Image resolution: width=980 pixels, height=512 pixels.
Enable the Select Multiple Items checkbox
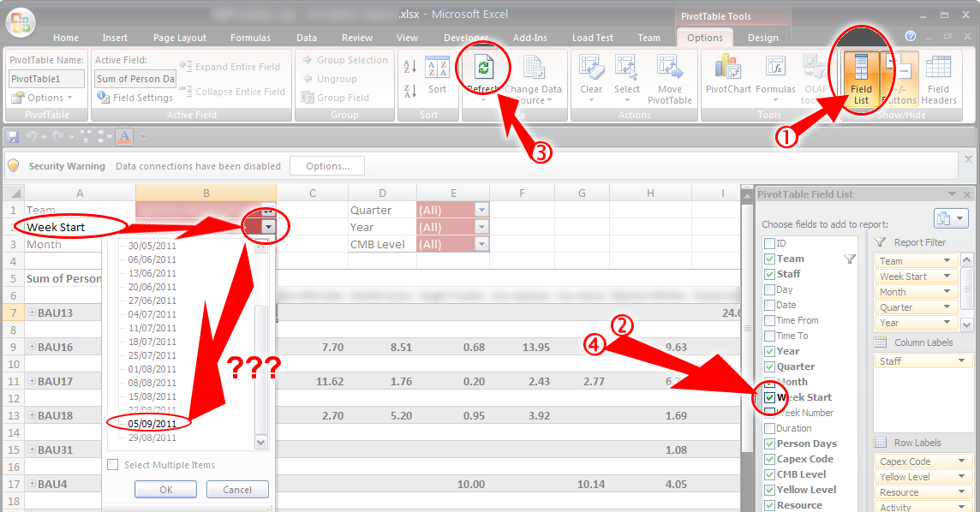point(113,465)
